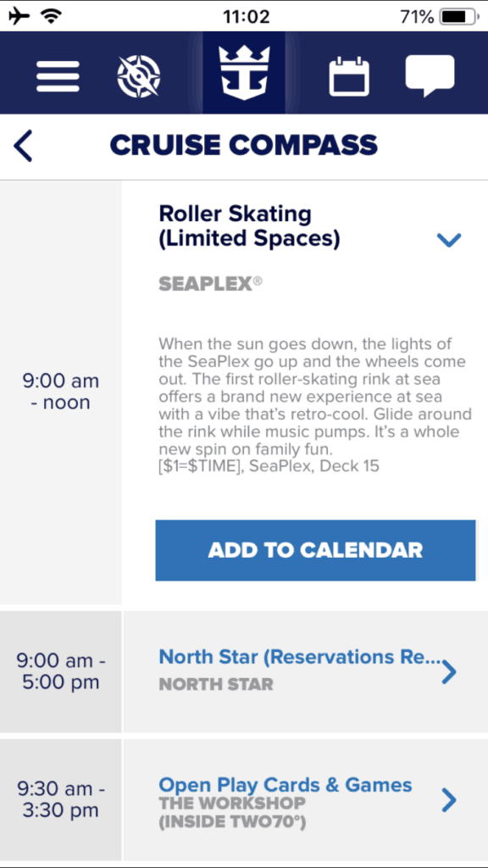Viewport: 488px width, 868px height.
Task: Open the Open Play Cards & Games link
Action: tap(286, 784)
